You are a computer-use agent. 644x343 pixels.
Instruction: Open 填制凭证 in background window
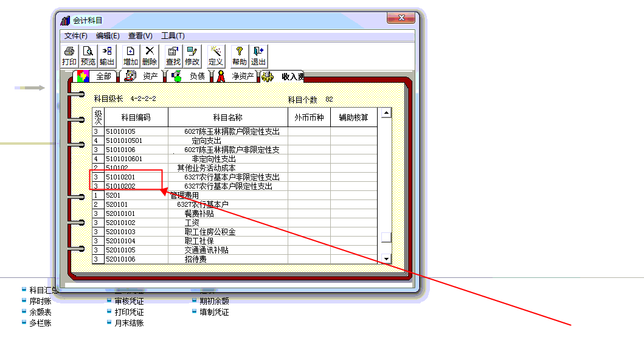(x=214, y=312)
